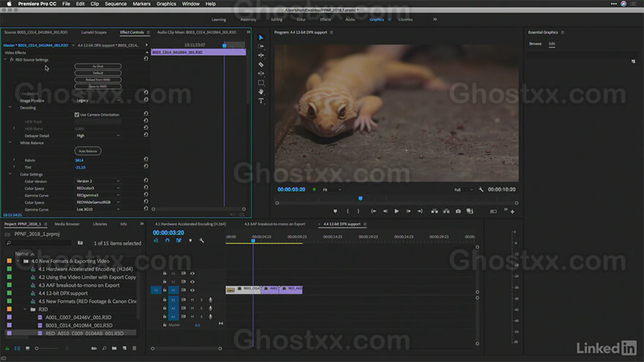
Task: Click As Shot button
Action: coord(98,66)
